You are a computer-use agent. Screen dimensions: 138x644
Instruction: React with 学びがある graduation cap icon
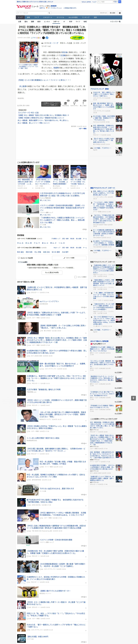[x=66, y=103]
